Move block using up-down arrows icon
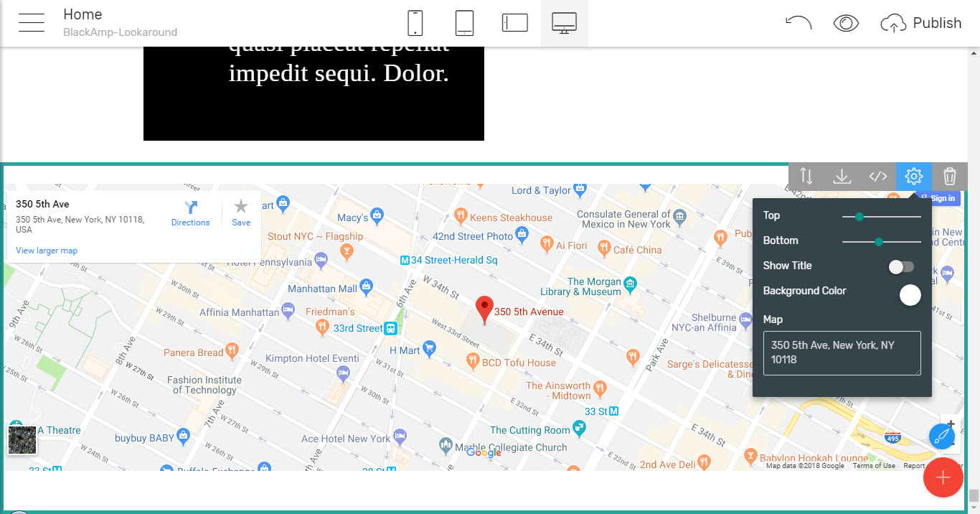 tap(806, 177)
